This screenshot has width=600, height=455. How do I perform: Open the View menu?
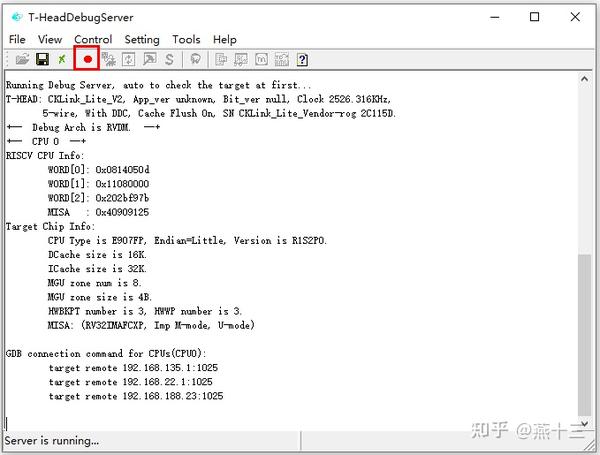pos(50,39)
